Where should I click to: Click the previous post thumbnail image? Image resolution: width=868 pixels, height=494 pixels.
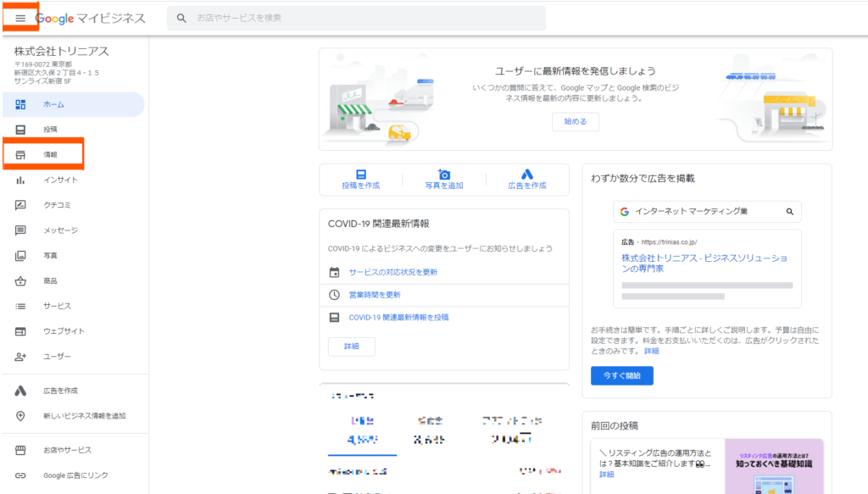pos(774,466)
